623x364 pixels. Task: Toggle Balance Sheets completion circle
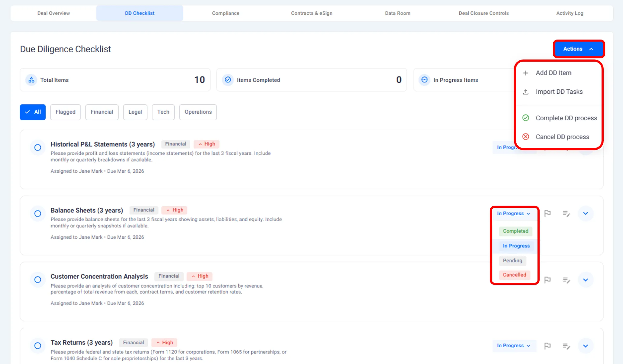click(x=37, y=214)
